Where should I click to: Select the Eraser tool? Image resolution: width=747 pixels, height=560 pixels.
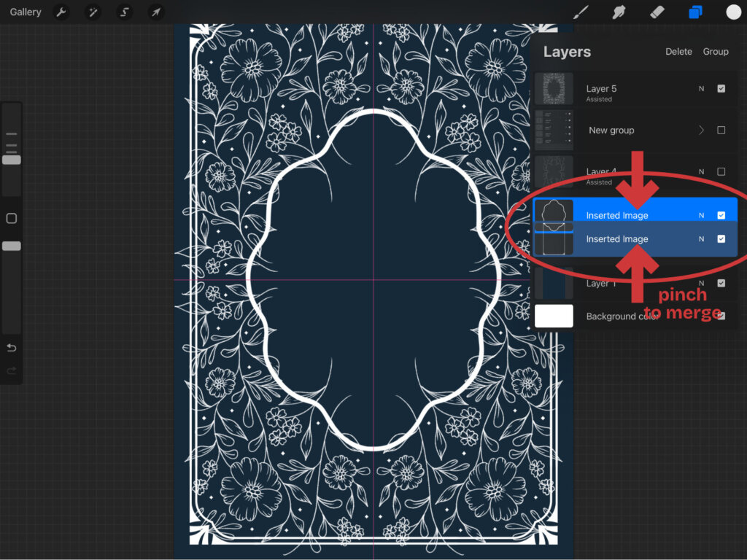point(657,12)
